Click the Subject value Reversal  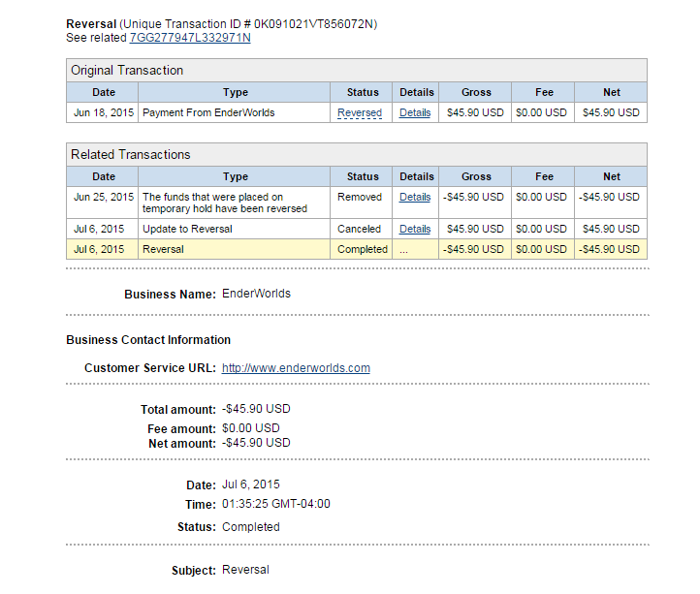[x=245, y=570]
